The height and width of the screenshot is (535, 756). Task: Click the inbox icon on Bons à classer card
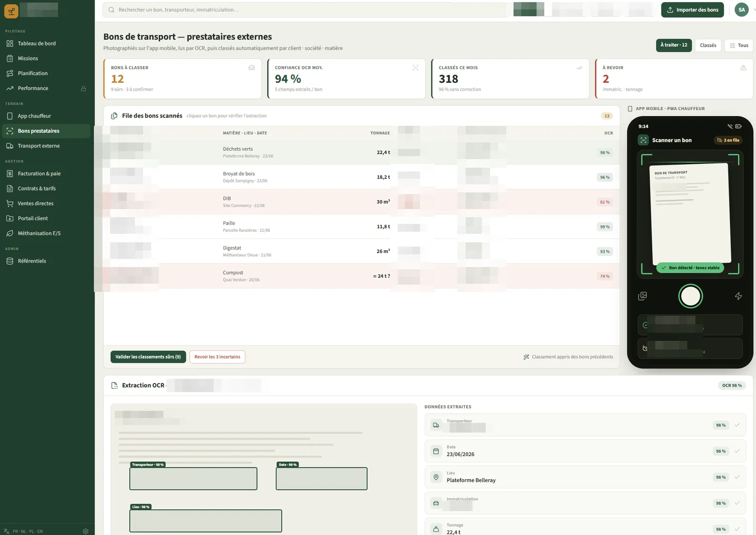pos(252,68)
